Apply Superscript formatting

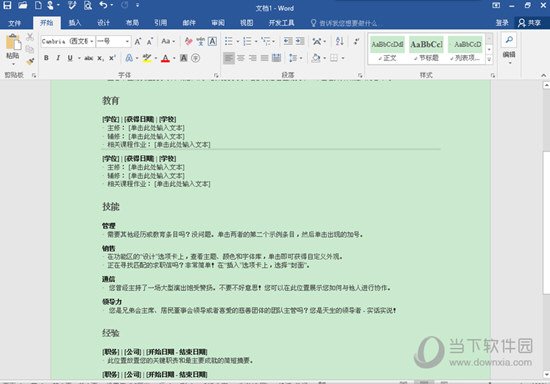[x=112, y=58]
